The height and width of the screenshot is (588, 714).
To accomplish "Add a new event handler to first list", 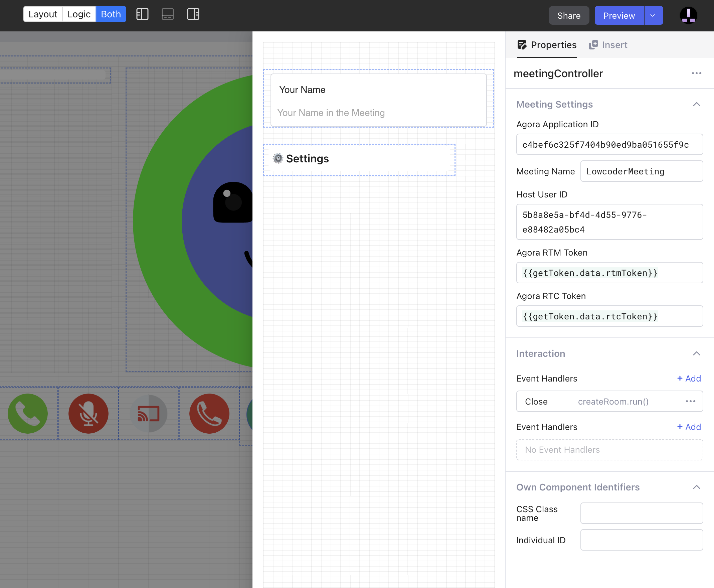I will point(689,378).
